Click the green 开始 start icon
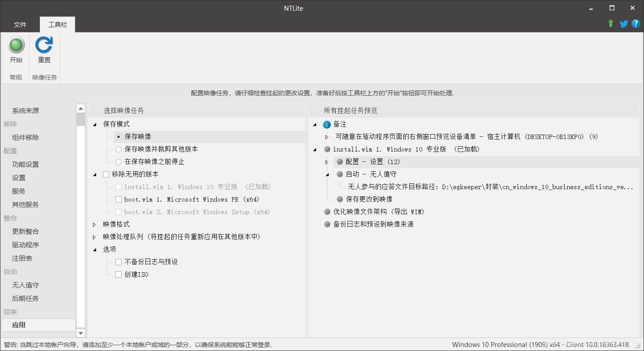The width and height of the screenshot is (644, 351). tap(16, 45)
